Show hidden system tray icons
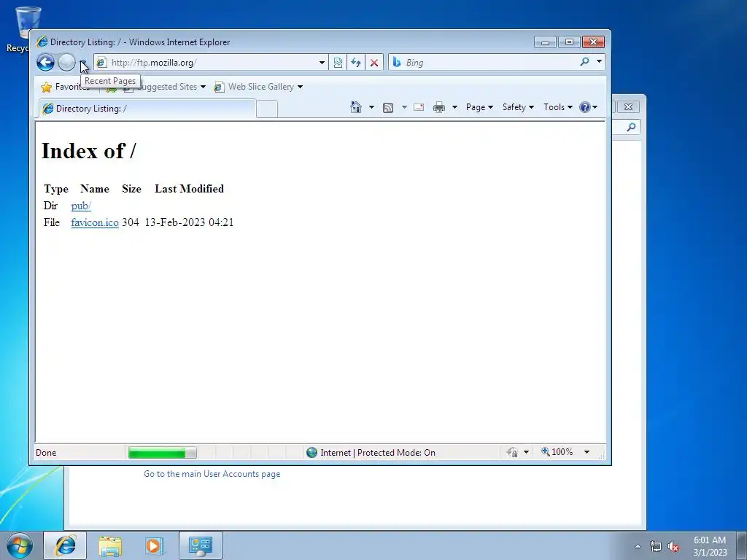The width and height of the screenshot is (747, 560). 638,546
